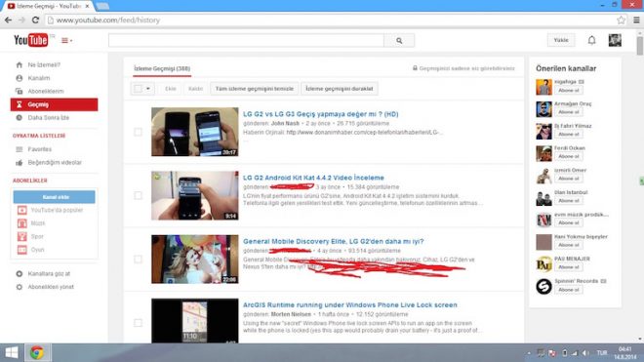Open General Mobile Discovery thumbnail
The width and height of the screenshot is (644, 362).
[x=195, y=260]
